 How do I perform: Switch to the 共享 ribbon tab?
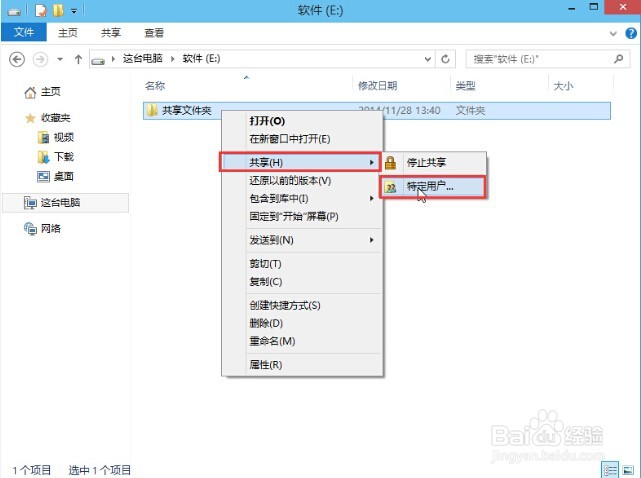pos(111,33)
